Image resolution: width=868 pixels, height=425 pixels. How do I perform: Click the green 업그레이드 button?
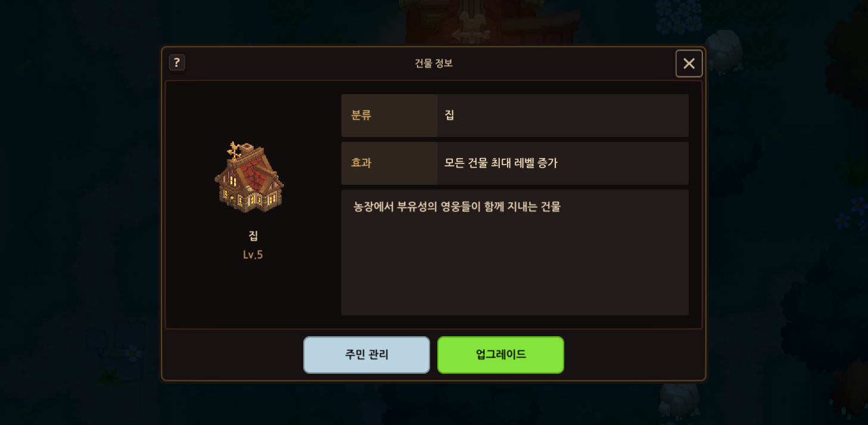500,355
